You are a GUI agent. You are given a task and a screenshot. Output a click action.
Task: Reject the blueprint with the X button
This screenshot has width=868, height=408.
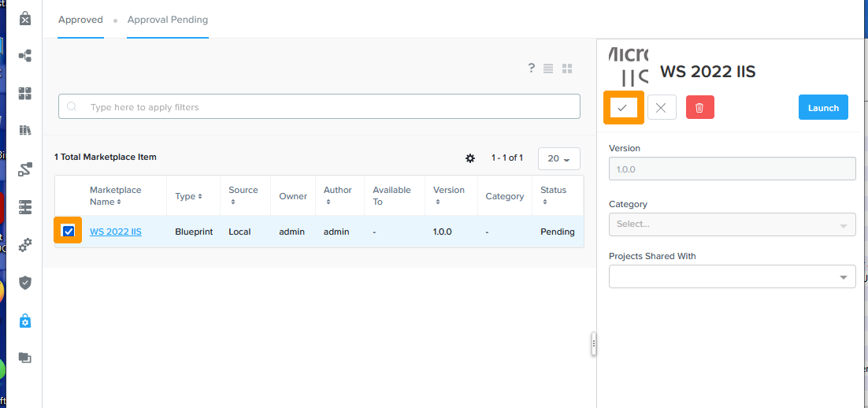(662, 108)
